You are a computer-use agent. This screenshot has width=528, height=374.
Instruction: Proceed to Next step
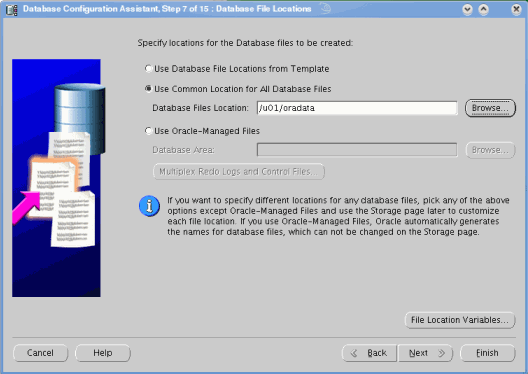[x=425, y=353]
